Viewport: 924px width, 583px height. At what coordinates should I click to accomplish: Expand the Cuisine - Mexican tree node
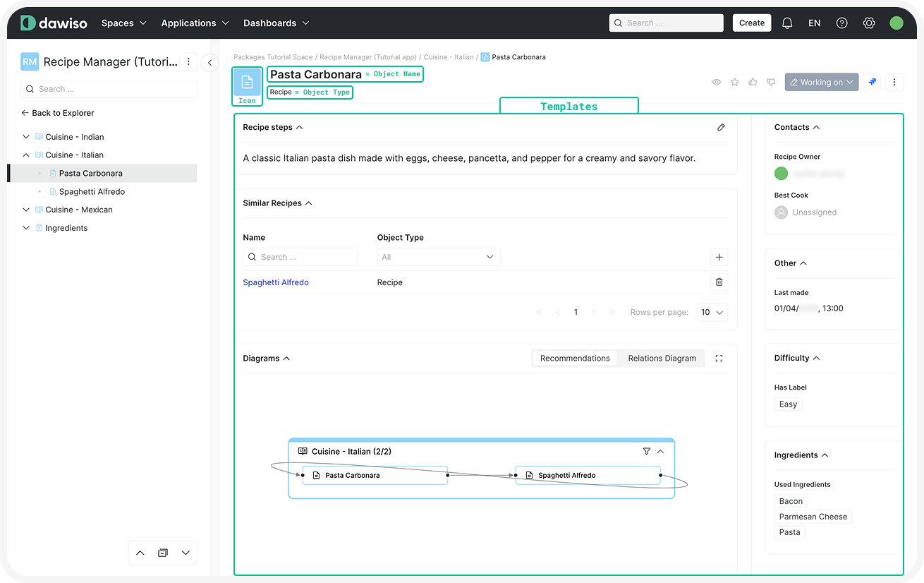26,210
